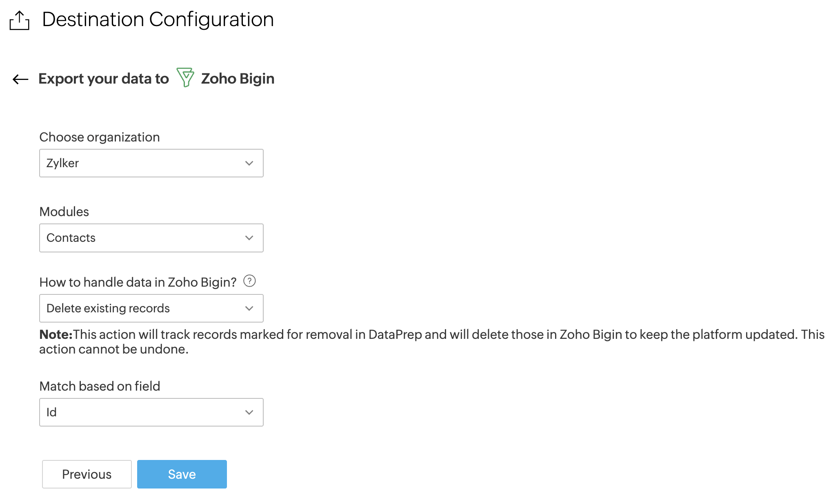The height and width of the screenshot is (504, 831).
Task: Expand the Match based on field dropdown
Action: pyautogui.click(x=143, y=412)
